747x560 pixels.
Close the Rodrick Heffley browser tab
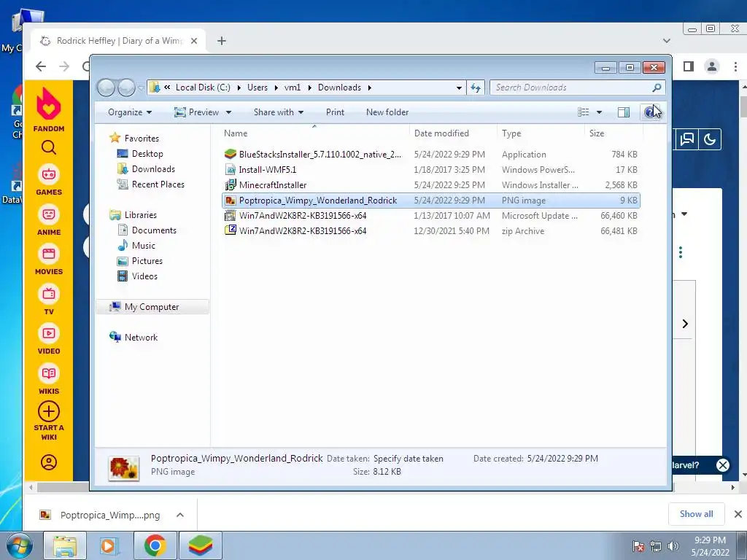[194, 41]
